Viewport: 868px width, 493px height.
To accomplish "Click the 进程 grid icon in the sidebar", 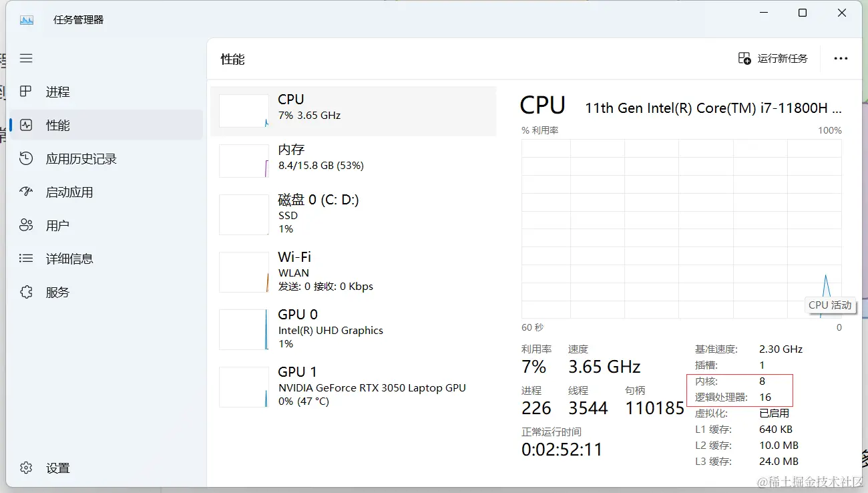I will (26, 92).
